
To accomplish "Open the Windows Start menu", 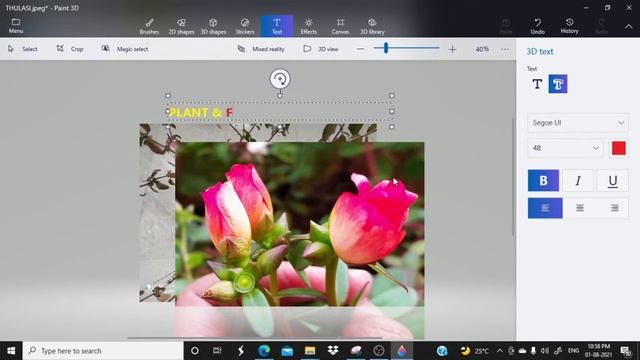I will point(11,351).
